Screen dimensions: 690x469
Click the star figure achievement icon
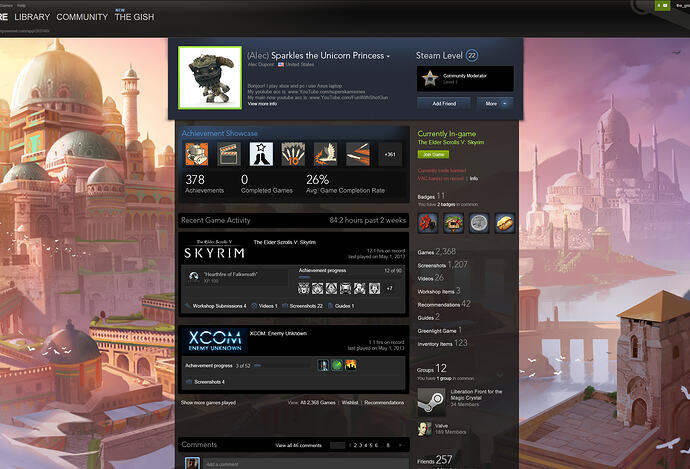click(261, 154)
